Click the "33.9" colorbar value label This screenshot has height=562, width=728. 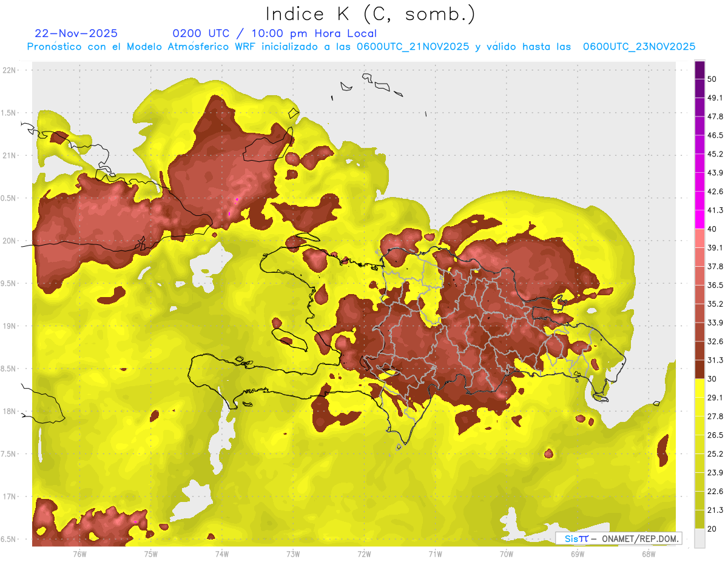715,323
